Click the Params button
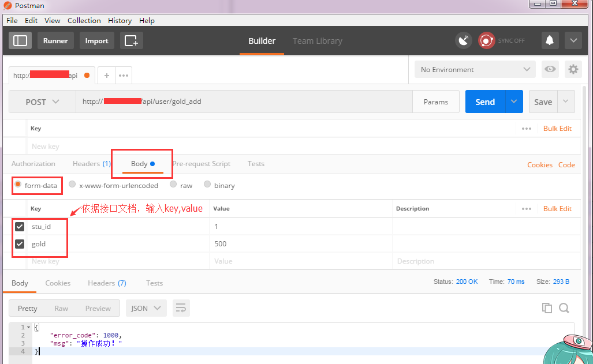 pyautogui.click(x=436, y=102)
